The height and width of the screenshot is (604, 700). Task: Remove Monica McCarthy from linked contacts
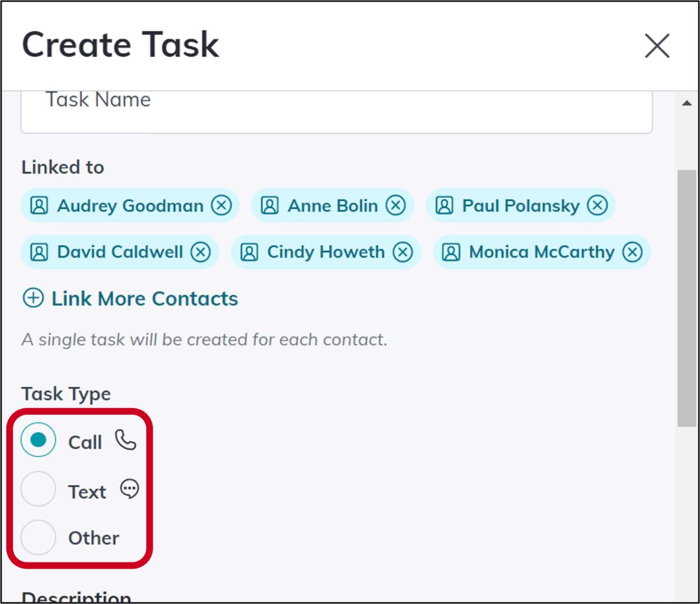(632, 252)
